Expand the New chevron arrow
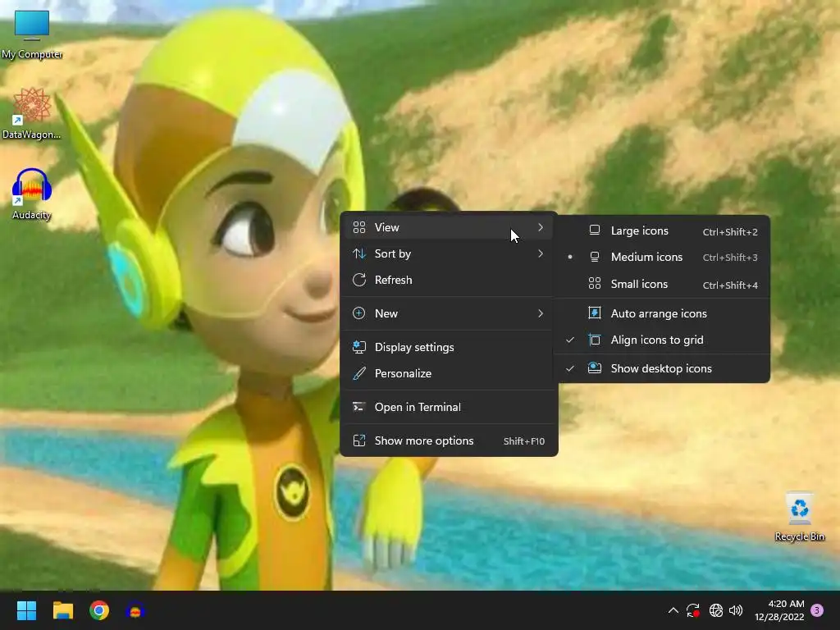 [541, 313]
